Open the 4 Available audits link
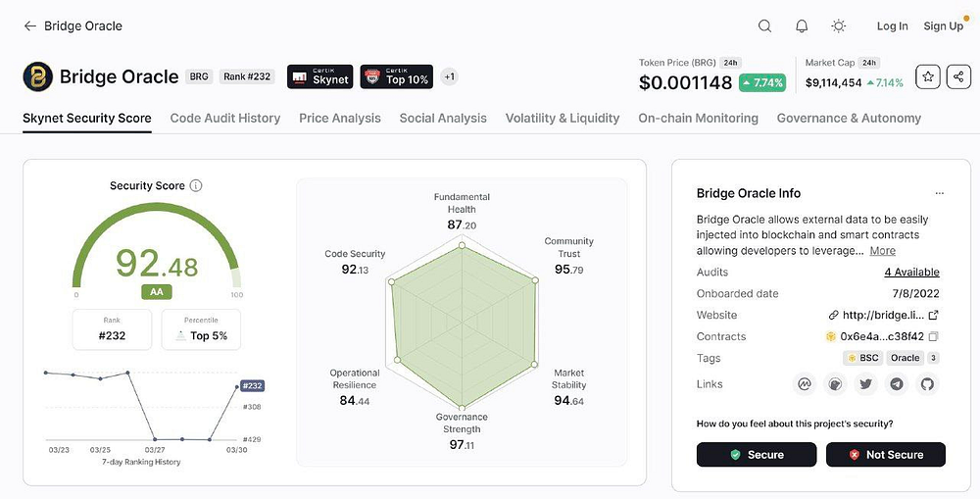The height and width of the screenshot is (499, 980). coord(911,272)
